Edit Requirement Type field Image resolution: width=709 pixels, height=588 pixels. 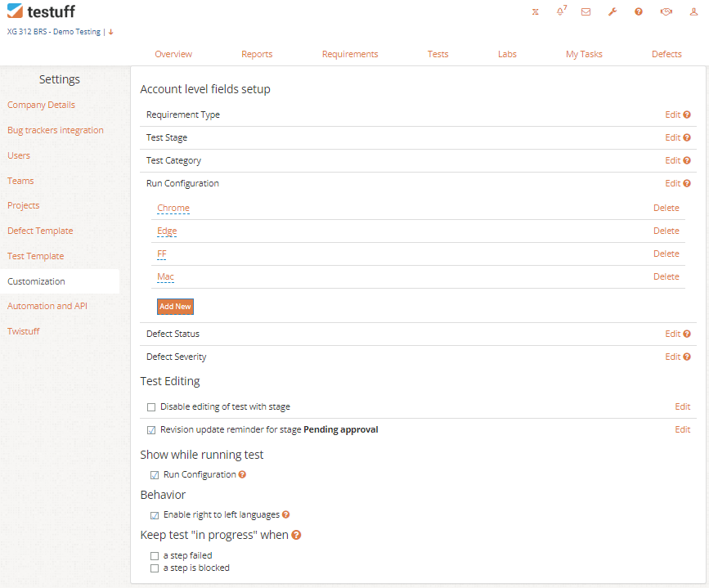pyautogui.click(x=672, y=114)
